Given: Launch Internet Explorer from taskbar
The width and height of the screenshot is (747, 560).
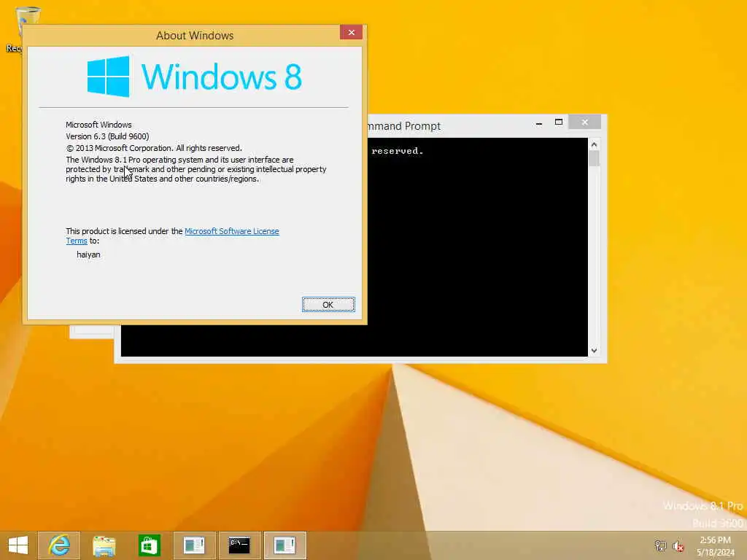Looking at the screenshot, I should [59, 545].
